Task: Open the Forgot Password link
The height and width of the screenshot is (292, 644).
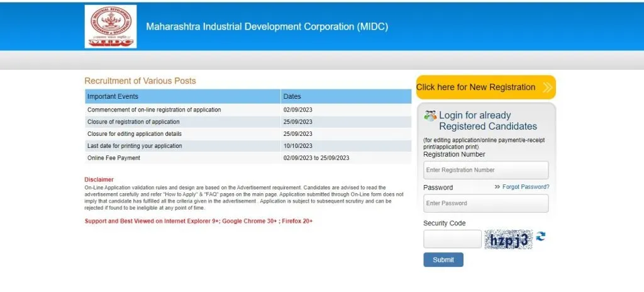Action: pos(526,187)
